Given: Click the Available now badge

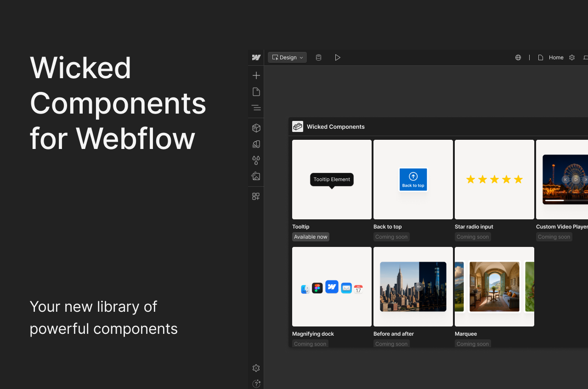Looking at the screenshot, I should pyautogui.click(x=311, y=237).
